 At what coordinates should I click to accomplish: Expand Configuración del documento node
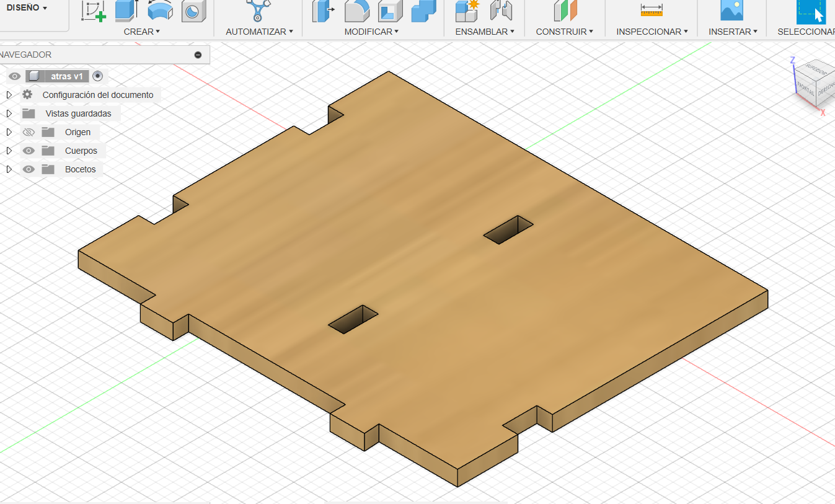pos(9,95)
